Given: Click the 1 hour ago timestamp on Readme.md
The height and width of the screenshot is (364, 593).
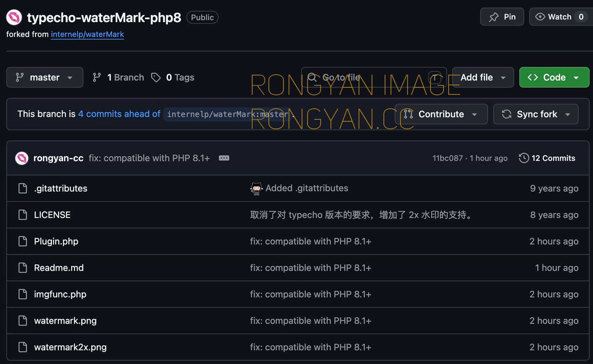Looking at the screenshot, I should (x=557, y=268).
